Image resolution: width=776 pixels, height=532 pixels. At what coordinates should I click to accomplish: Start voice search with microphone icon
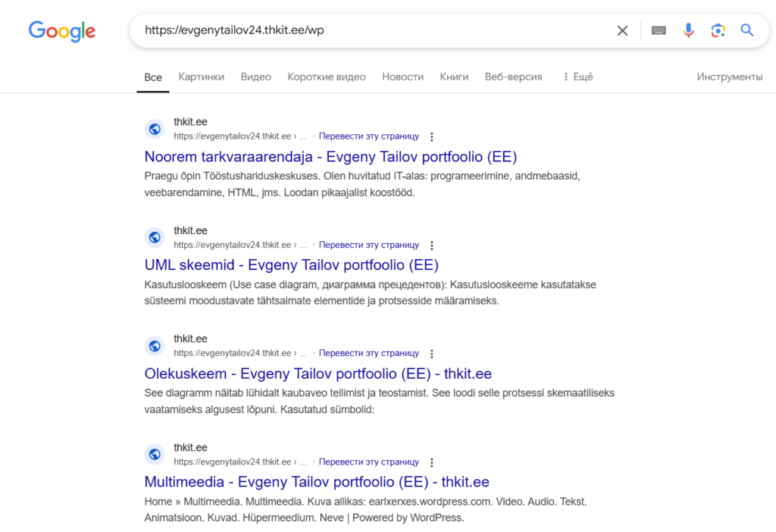(x=688, y=30)
